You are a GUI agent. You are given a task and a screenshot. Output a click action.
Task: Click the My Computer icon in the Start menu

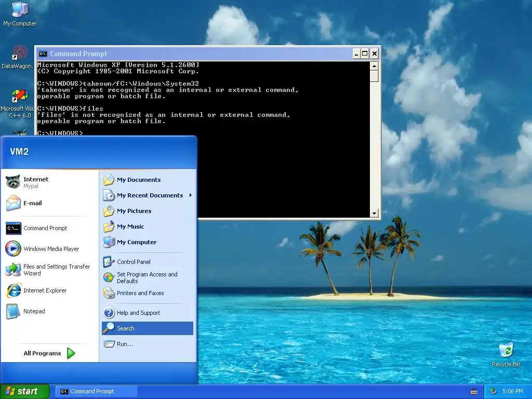[x=109, y=242]
